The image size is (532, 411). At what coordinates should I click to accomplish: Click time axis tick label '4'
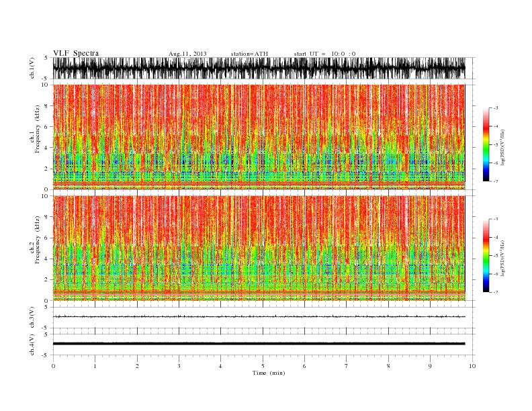click(x=220, y=366)
